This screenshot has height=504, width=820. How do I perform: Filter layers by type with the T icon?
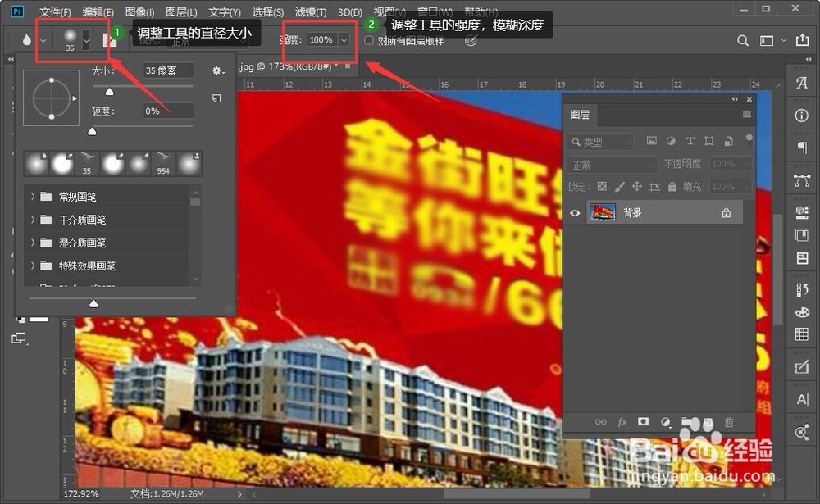pos(690,141)
